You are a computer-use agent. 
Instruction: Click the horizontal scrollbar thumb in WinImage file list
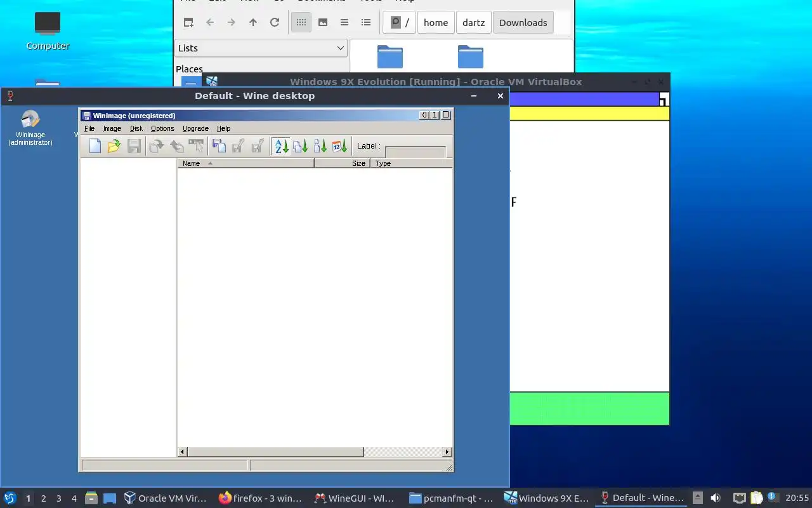pos(275,452)
